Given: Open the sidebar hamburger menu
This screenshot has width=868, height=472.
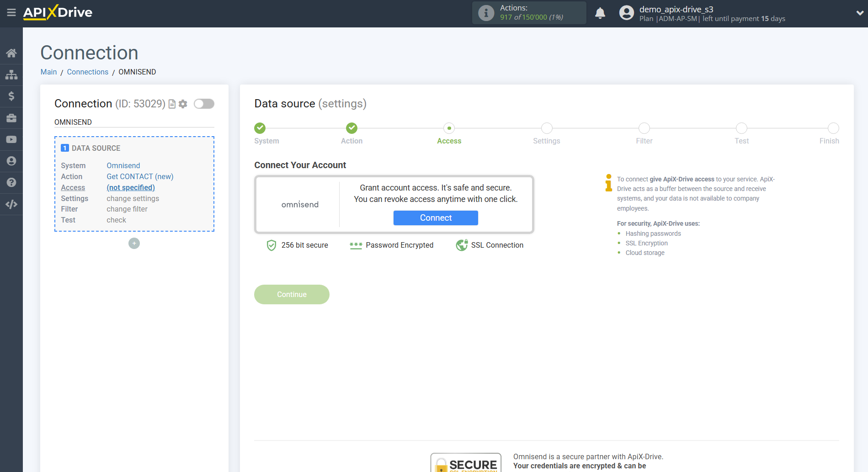Looking at the screenshot, I should pyautogui.click(x=11, y=13).
